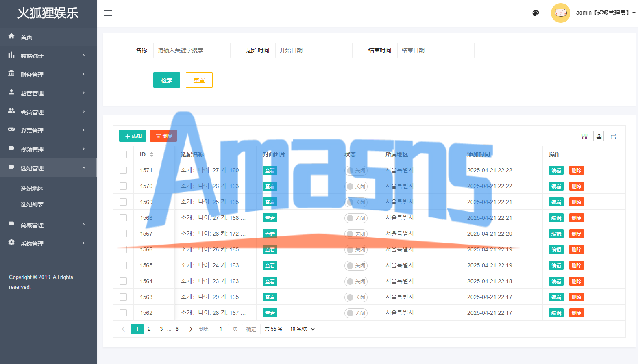Click the green 添加 add button
Viewport: 638px width, 364px height.
pos(133,136)
